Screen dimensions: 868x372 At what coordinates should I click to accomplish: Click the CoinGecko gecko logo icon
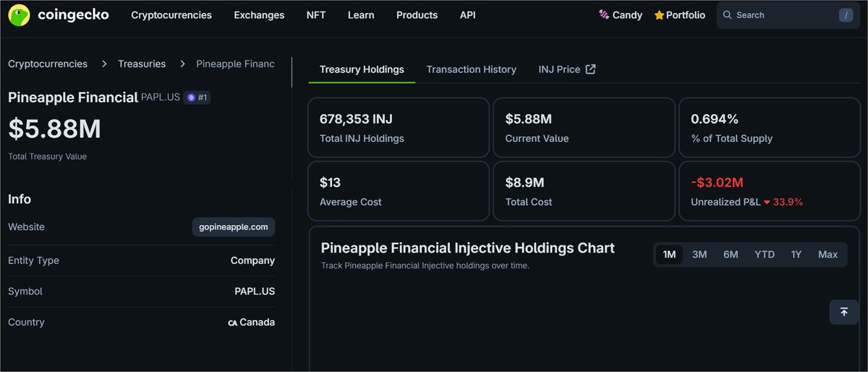click(19, 14)
